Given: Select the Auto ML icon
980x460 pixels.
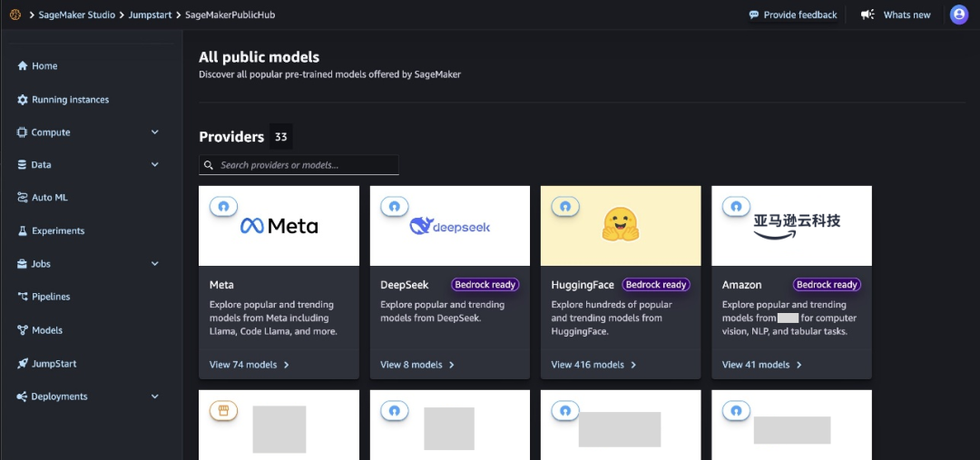Looking at the screenshot, I should pos(23,198).
